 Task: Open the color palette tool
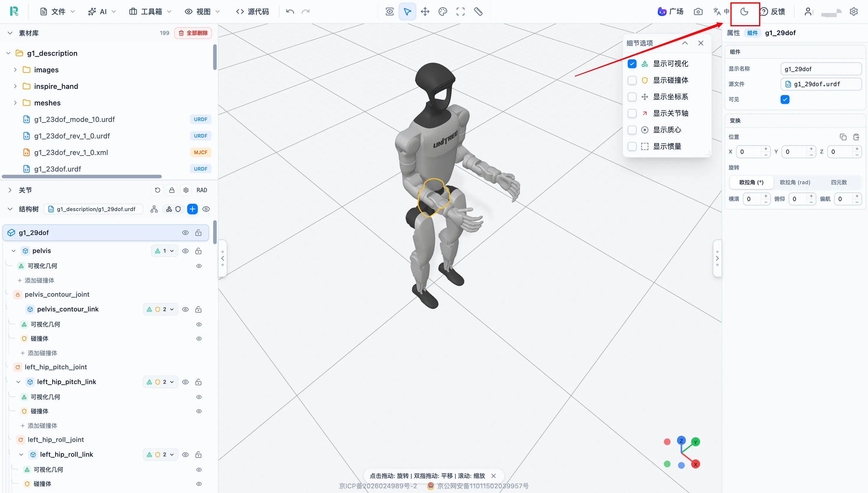pos(443,12)
